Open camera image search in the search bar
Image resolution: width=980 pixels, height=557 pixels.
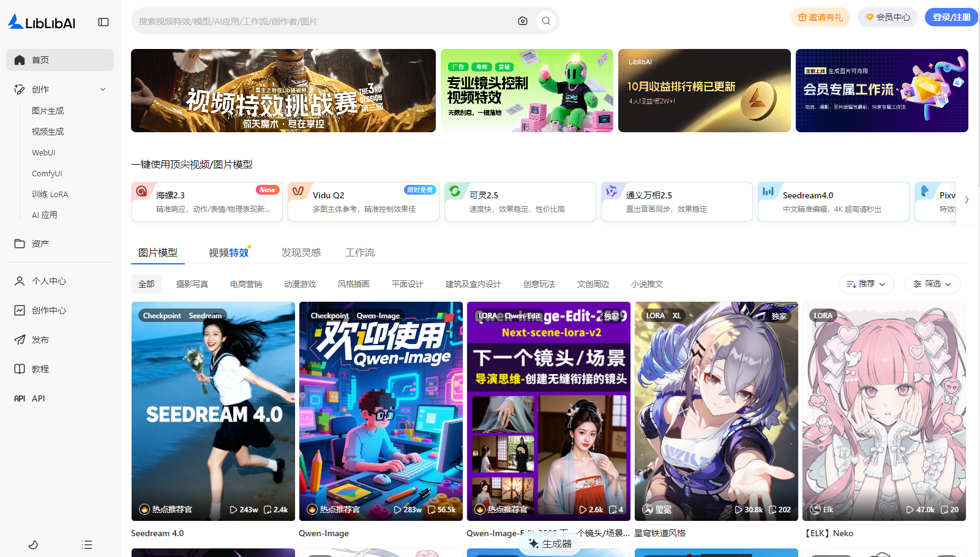pos(523,20)
